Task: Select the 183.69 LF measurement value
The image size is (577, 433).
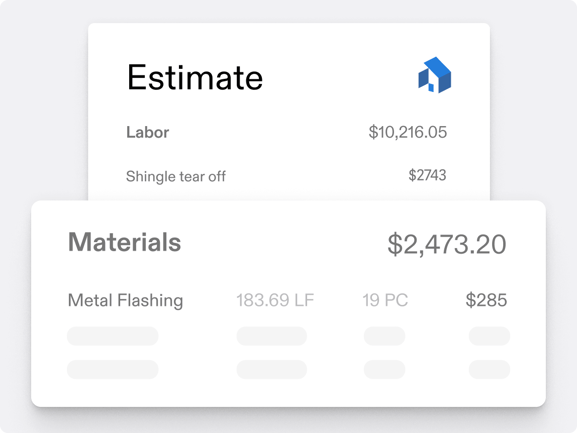Action: tap(275, 300)
